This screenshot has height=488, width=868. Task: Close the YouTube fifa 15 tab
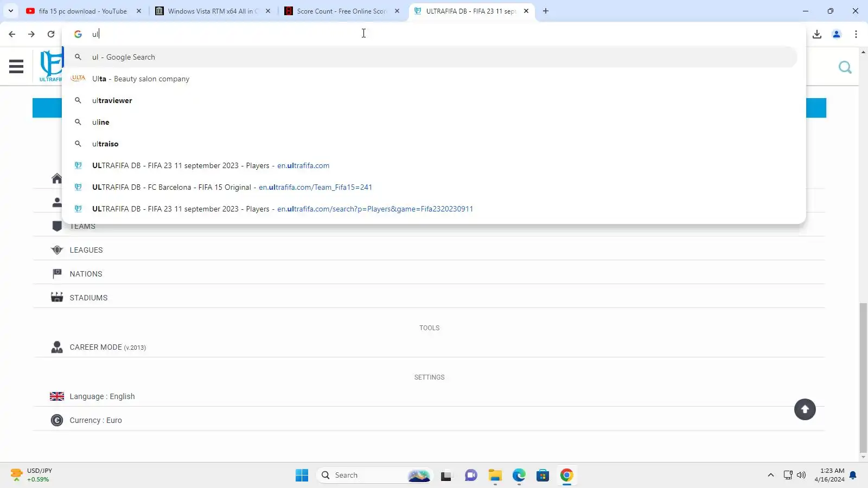click(x=139, y=11)
